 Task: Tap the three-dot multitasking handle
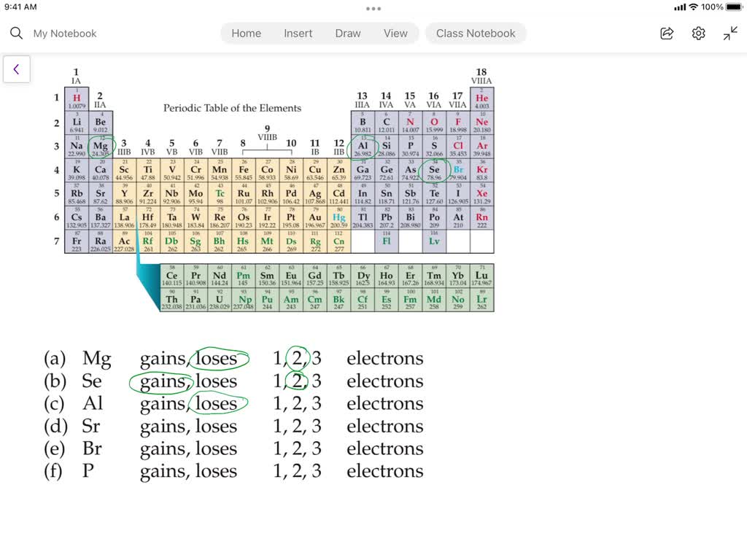[373, 8]
